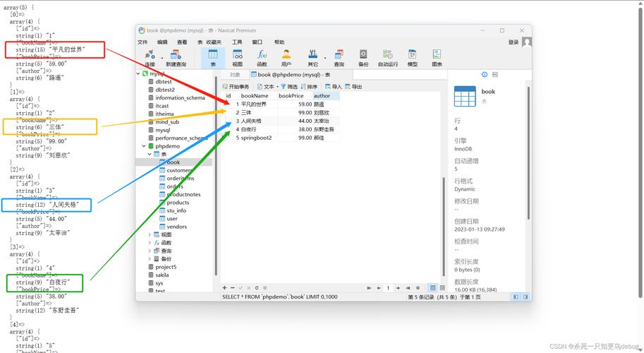Click the user avatar beside 登录
Image resolution: width=644 pixels, height=353 pixels.
pyautogui.click(x=526, y=42)
